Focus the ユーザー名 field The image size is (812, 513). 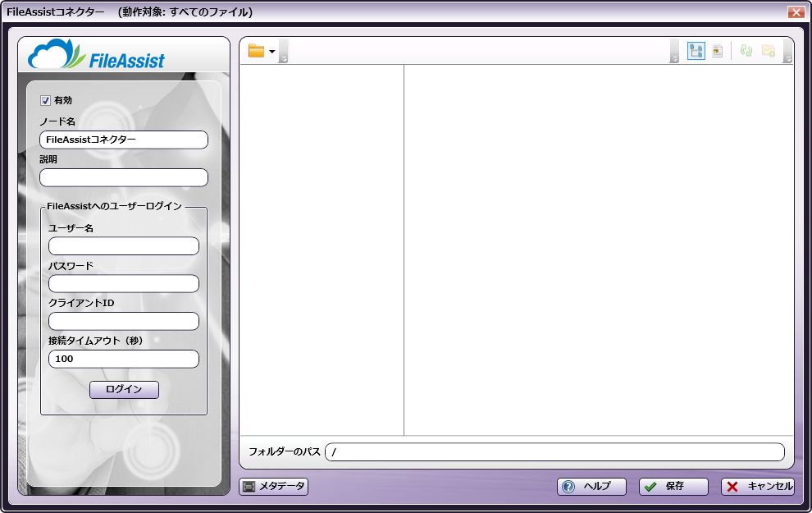(x=124, y=246)
